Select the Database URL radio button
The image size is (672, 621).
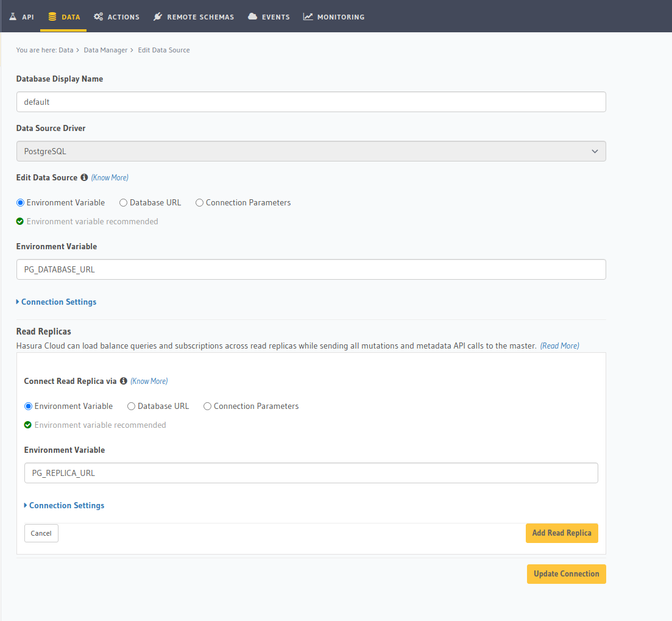click(x=123, y=202)
